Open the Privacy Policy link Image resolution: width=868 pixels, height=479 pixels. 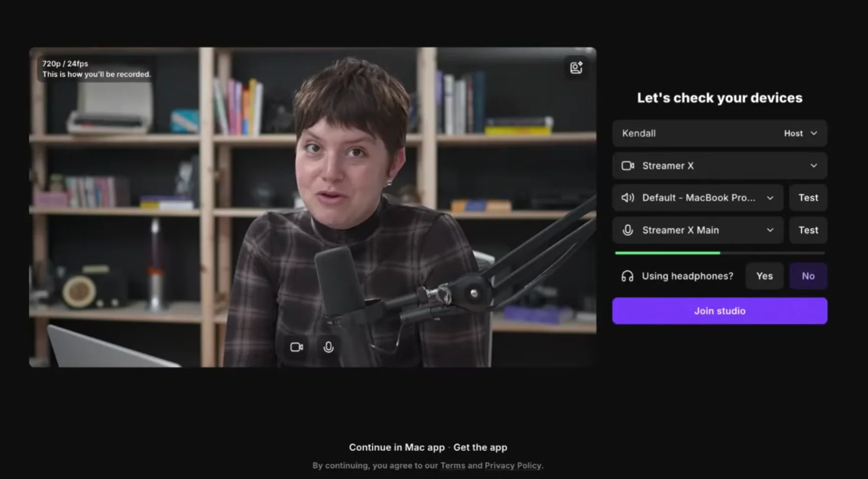513,466
